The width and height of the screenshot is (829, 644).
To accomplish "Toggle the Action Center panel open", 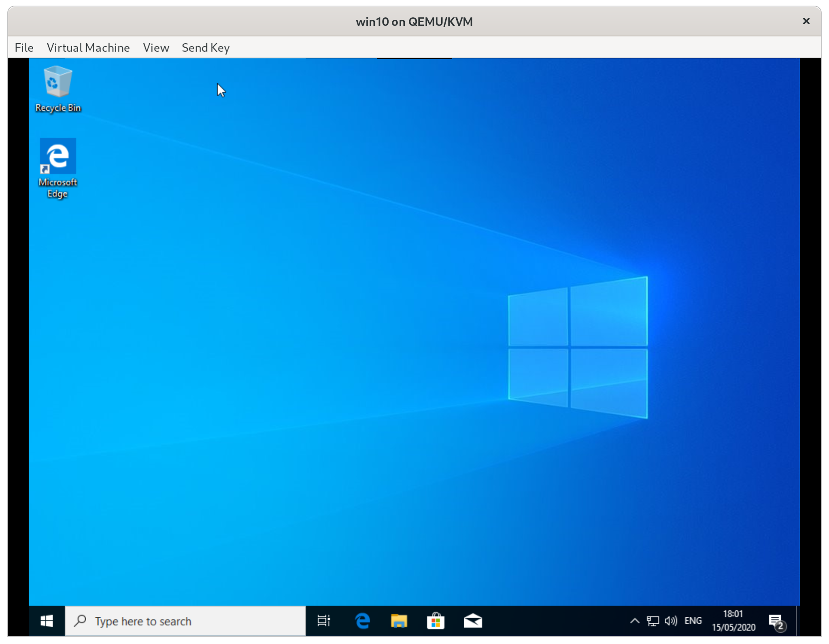I will (775, 621).
